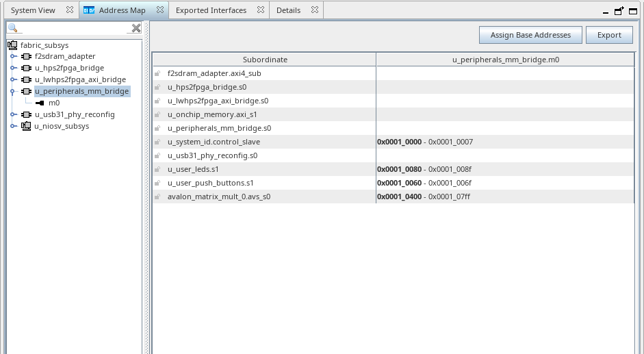Toggle lock on u_hps2fpga_bridge.s0 row

157,87
